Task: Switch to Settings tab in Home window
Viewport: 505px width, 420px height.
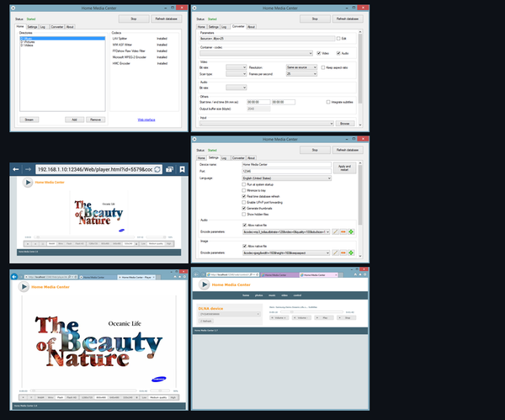Action: [32, 27]
